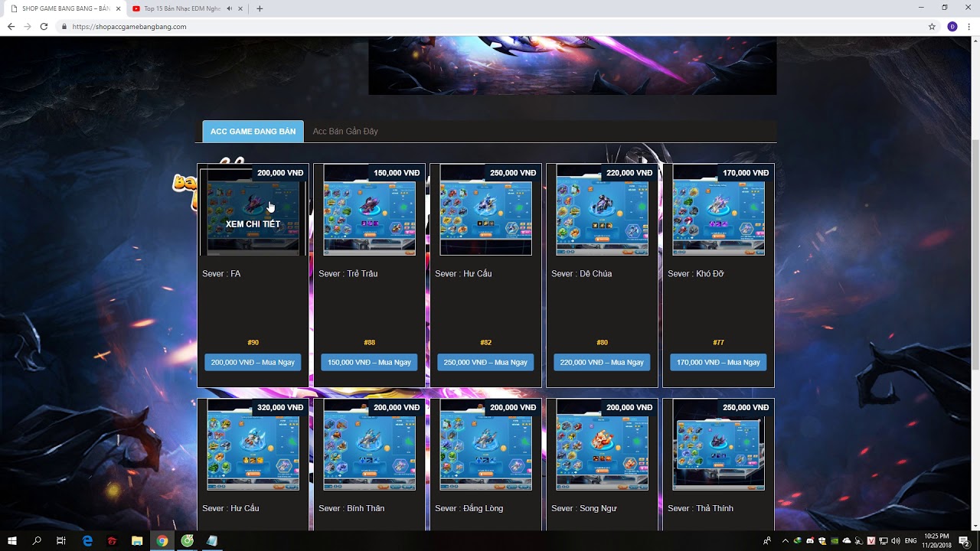Viewport: 980px width, 551px height.
Task: Switch to Chrome on taskbar
Action: click(x=162, y=541)
